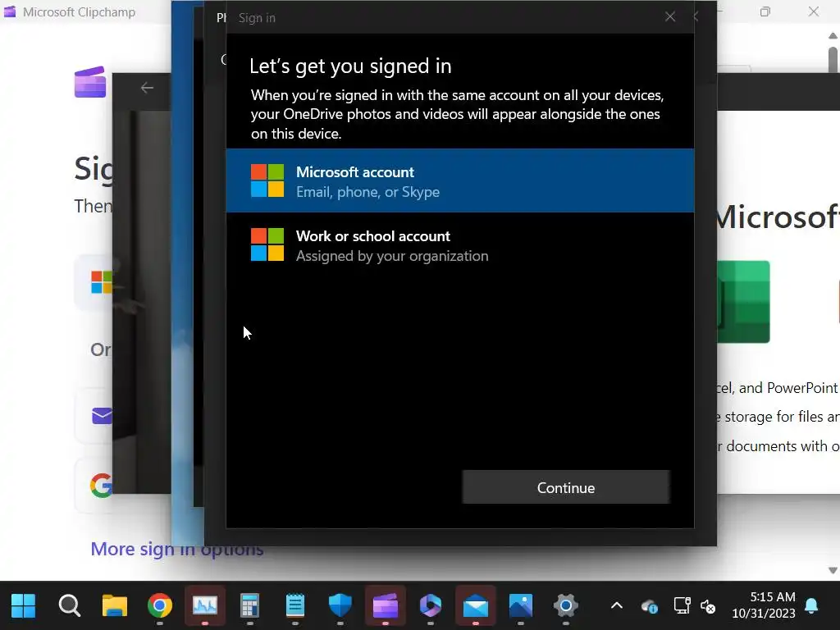Close the Sign in dialog
This screenshot has width=840, height=630.
[669, 17]
